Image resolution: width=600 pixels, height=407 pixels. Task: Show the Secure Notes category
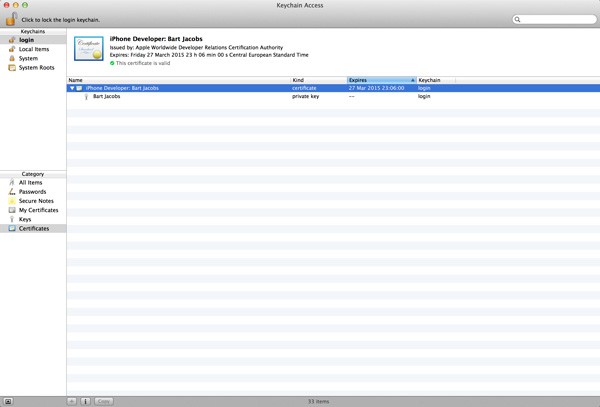33,201
